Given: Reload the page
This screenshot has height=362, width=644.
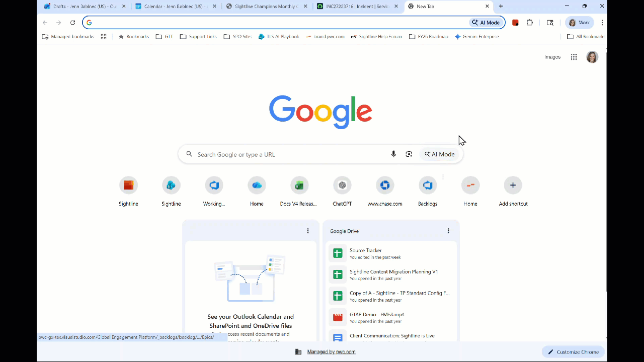Looking at the screenshot, I should point(72,23).
